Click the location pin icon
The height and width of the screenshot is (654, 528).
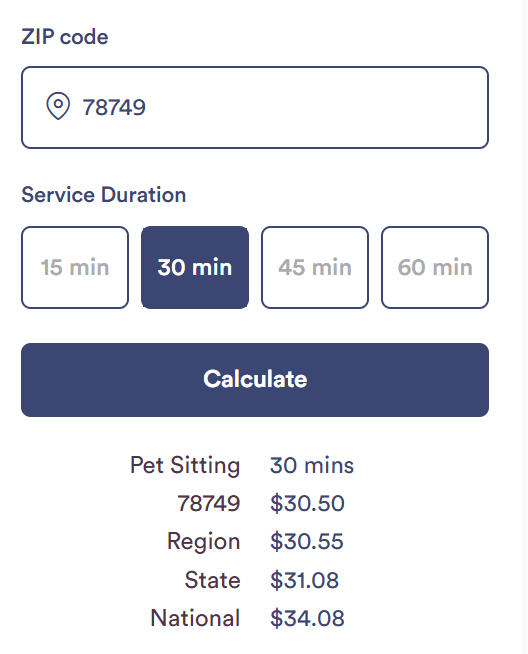pyautogui.click(x=58, y=106)
